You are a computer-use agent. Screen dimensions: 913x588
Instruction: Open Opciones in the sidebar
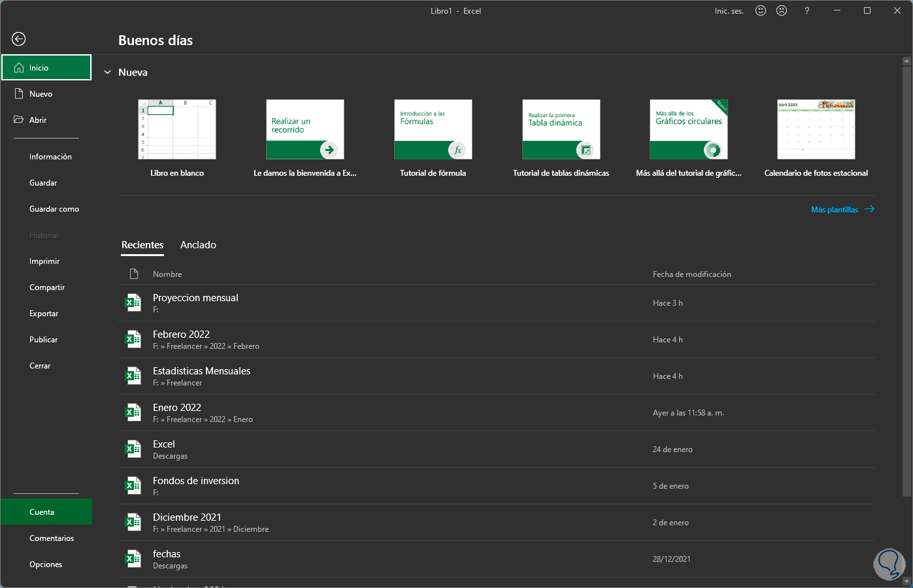[x=46, y=564]
